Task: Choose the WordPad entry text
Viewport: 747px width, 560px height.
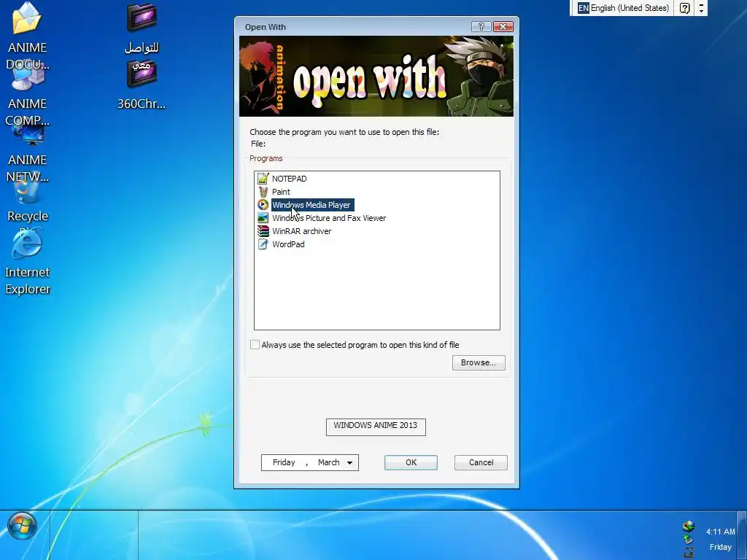Action: (288, 244)
